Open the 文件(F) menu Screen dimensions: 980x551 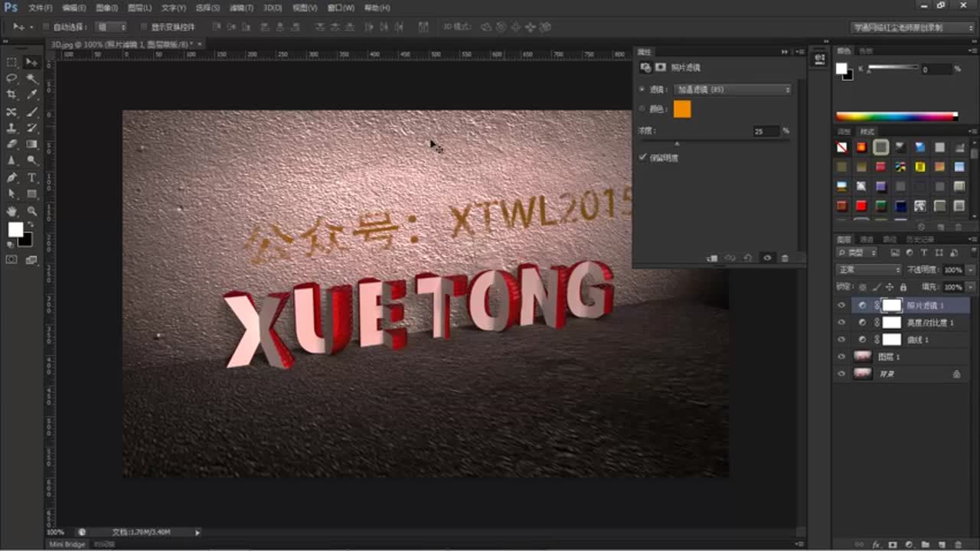click(41, 8)
